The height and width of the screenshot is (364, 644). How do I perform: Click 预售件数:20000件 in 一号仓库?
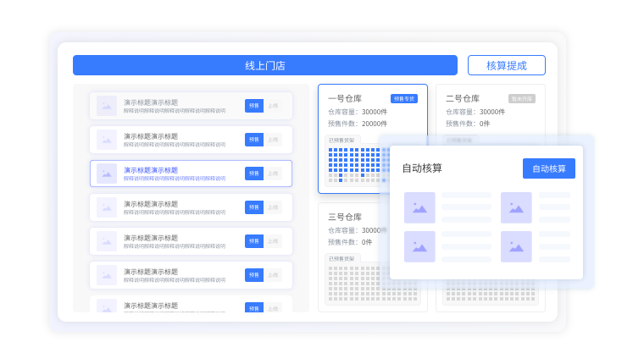(x=358, y=124)
